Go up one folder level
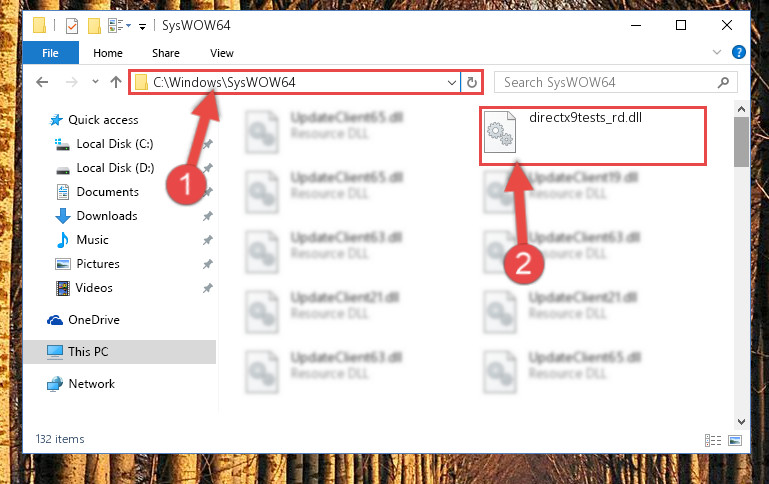The width and height of the screenshot is (769, 484). [x=116, y=82]
